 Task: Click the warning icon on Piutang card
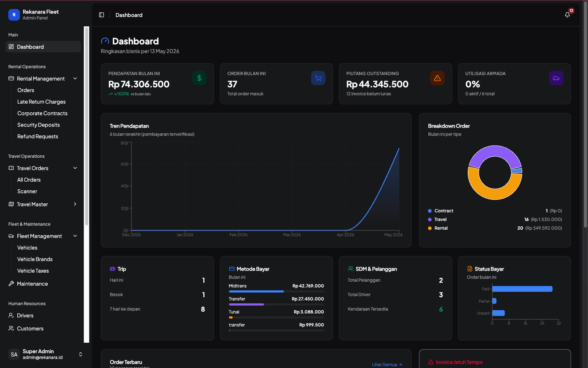click(437, 78)
